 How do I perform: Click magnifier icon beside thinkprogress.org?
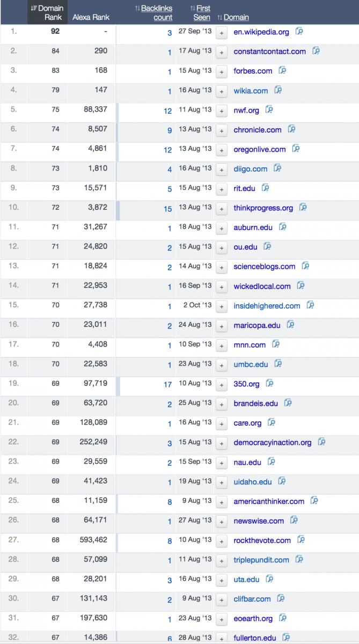[303, 207]
